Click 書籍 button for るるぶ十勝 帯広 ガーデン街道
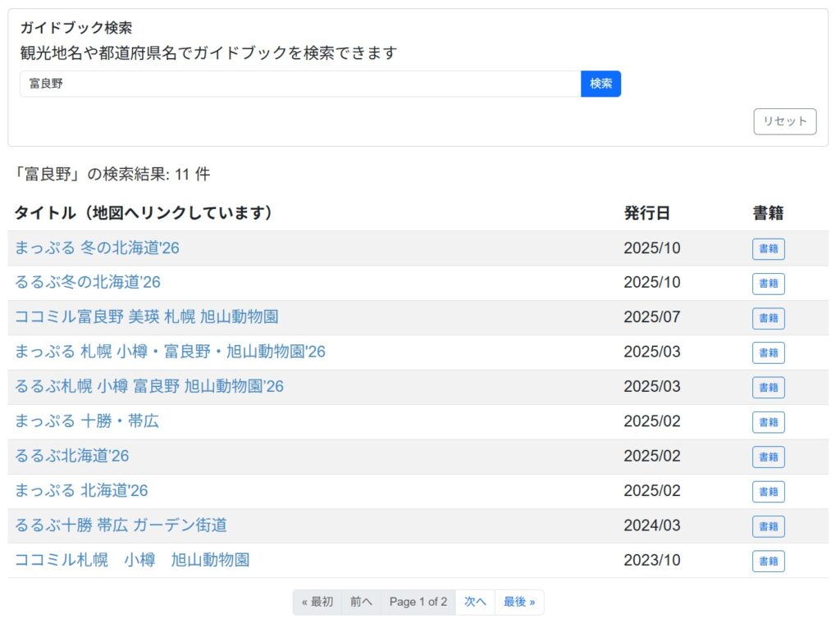Screen dimensions: 840x623 coord(768,526)
